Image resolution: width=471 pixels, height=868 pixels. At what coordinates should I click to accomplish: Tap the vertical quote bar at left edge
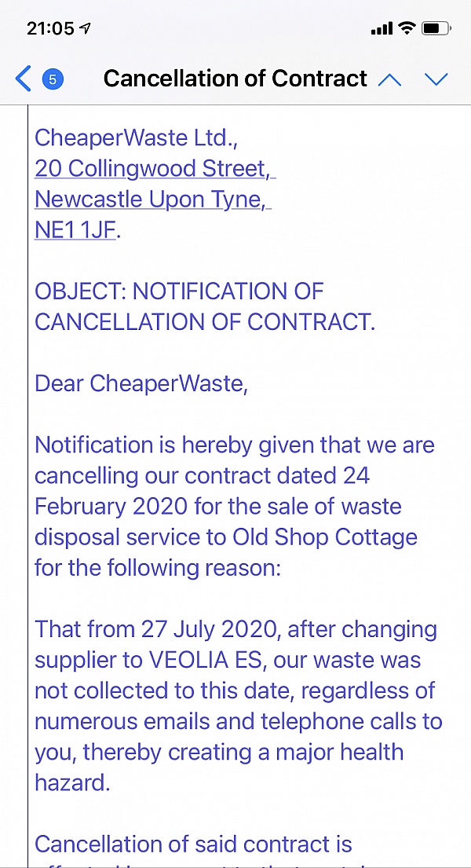(x=27, y=485)
